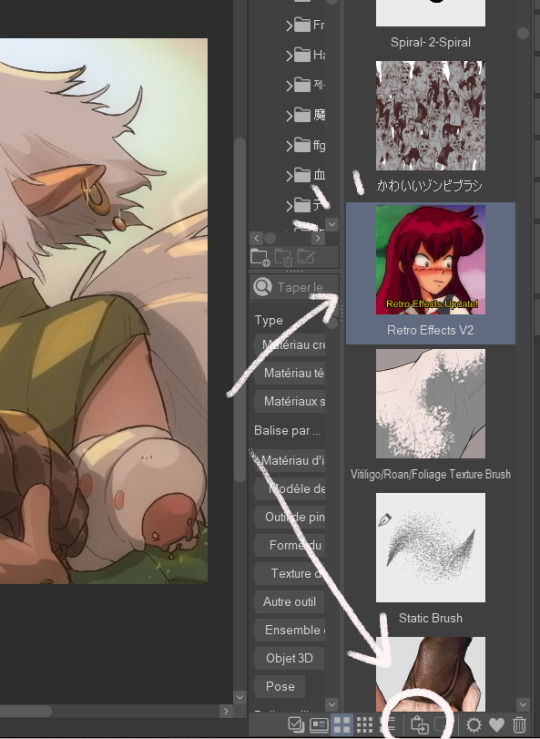Expand the 魔 folder

coord(289,115)
